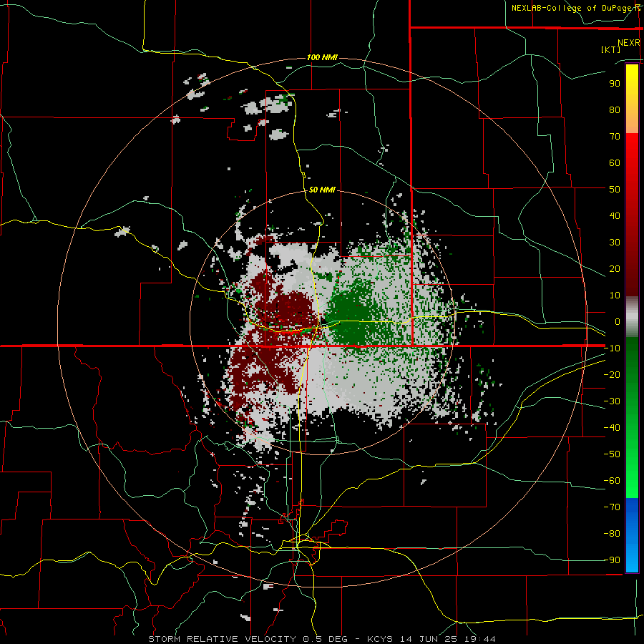This screenshot has height=644, width=644.
Task: Click the -60 knot scale label
Action: pyautogui.click(x=612, y=481)
